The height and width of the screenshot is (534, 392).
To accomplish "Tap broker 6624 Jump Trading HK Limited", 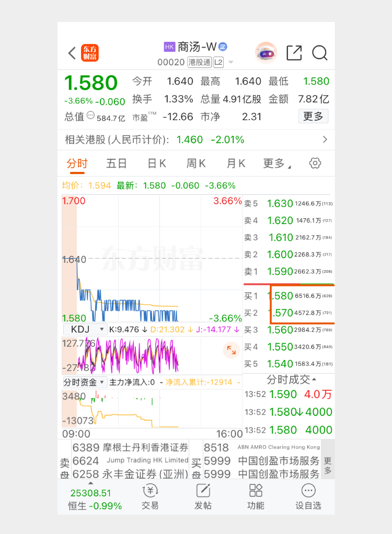I will point(130,460).
